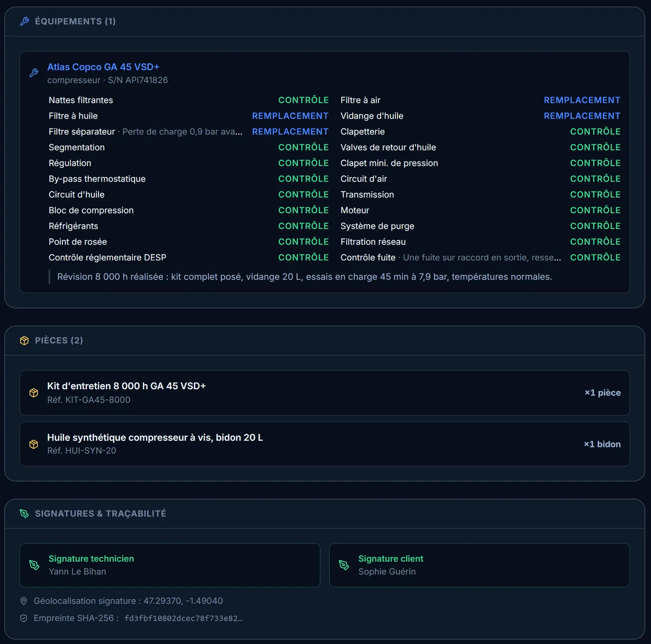The height and width of the screenshot is (644, 651).
Task: Click the pen icon in Signature technicien card
Action: tap(34, 565)
